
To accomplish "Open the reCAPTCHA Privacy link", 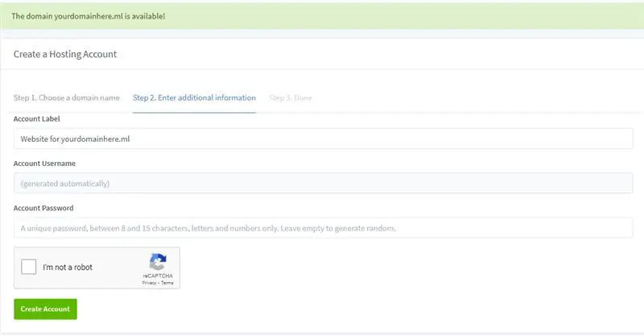I will coord(149,283).
